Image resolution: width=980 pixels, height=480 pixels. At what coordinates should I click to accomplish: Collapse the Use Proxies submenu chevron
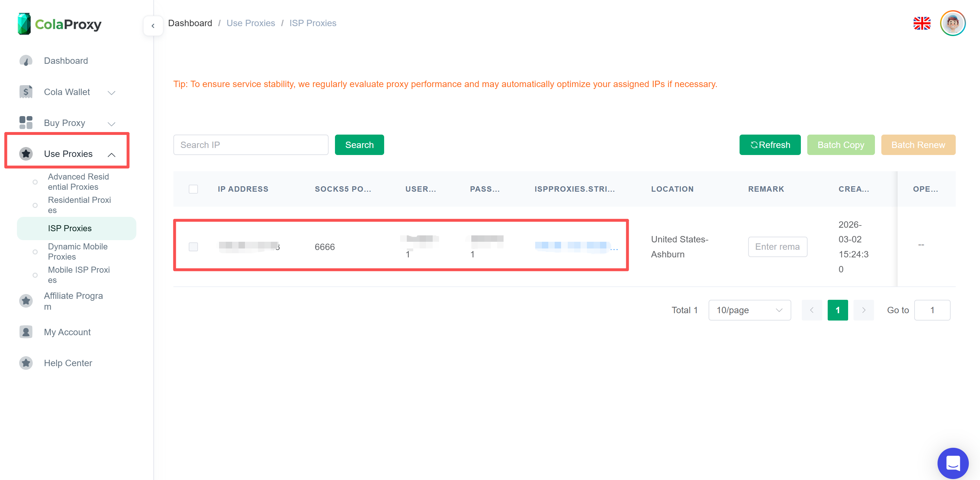pyautogui.click(x=111, y=154)
